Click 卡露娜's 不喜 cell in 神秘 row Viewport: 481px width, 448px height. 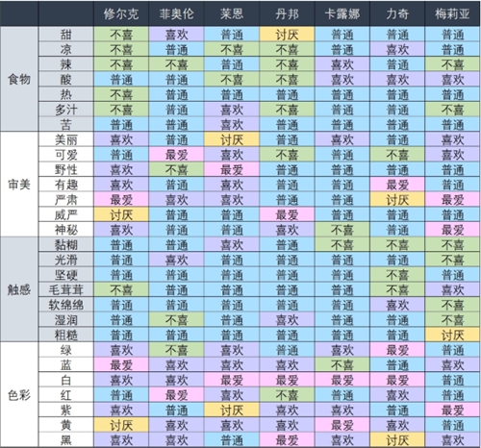click(342, 230)
